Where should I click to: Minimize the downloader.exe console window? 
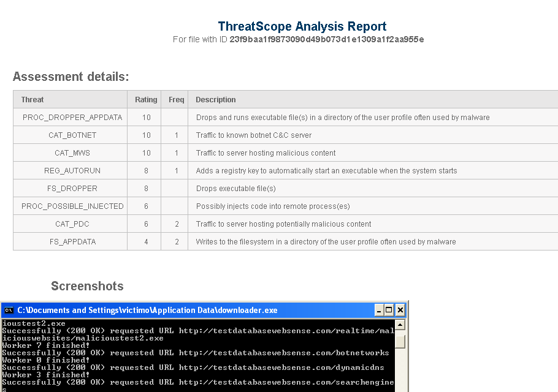(x=379, y=311)
